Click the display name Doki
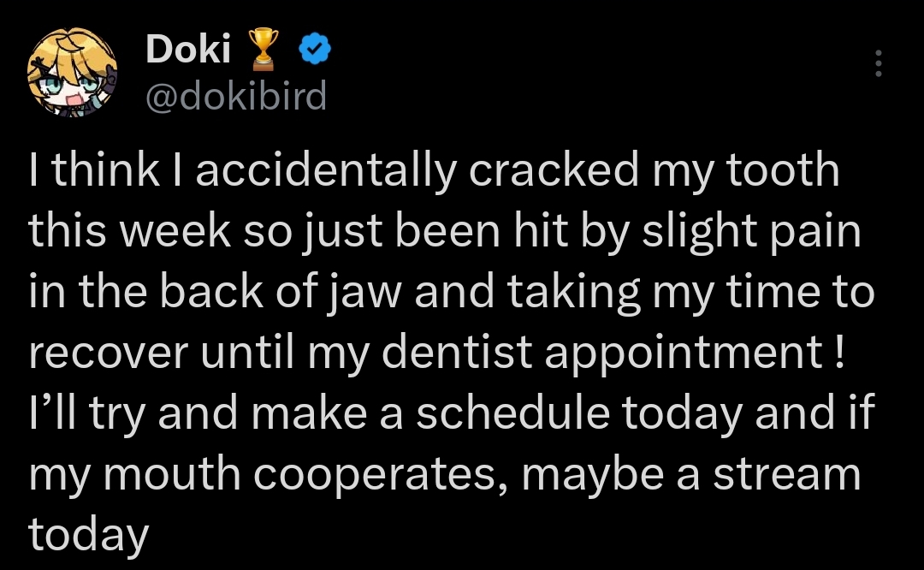 [188, 49]
